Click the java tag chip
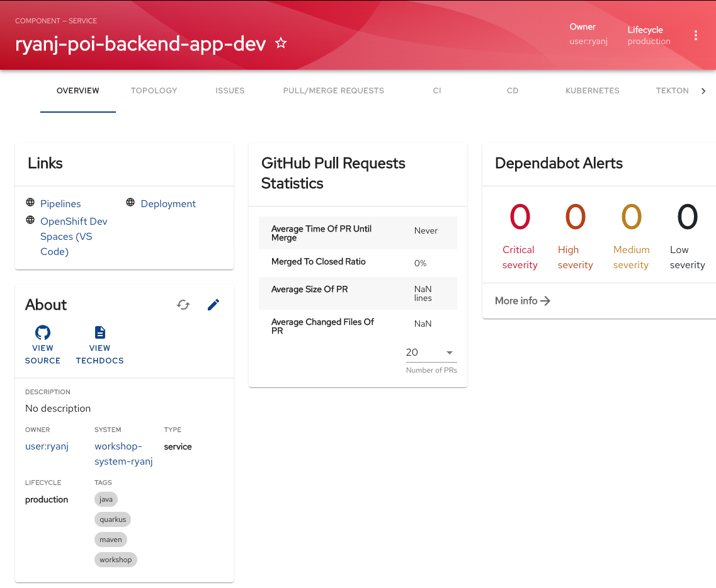This screenshot has height=588, width=716. point(106,499)
